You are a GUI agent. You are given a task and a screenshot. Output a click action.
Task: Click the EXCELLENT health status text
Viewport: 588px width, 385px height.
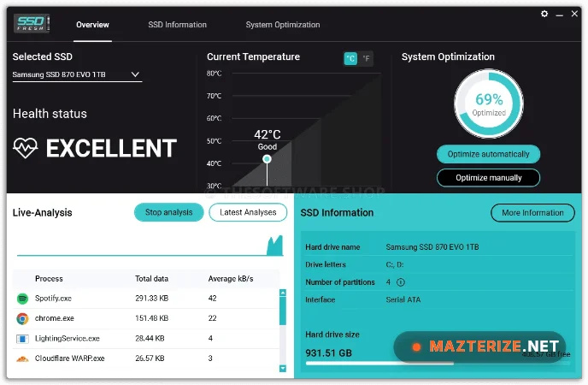(111, 148)
